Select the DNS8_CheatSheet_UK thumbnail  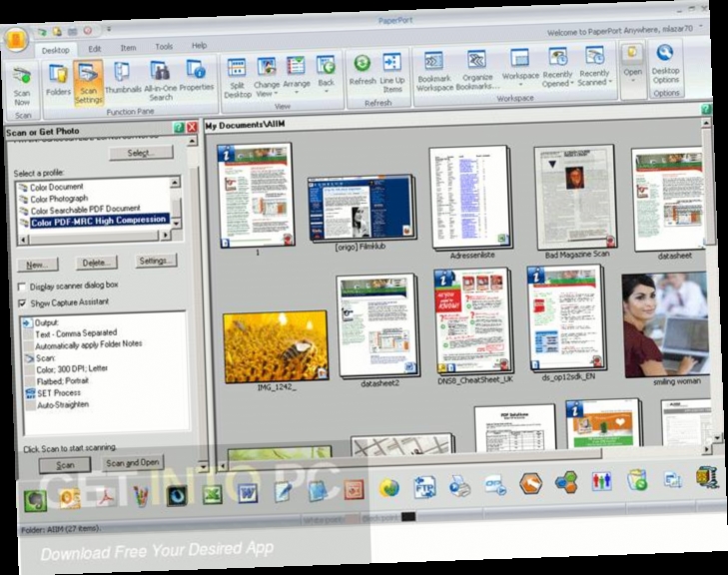pos(473,321)
